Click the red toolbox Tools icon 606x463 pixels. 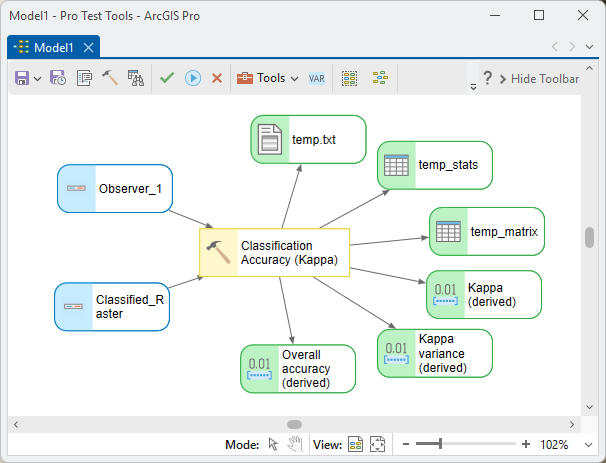point(245,78)
